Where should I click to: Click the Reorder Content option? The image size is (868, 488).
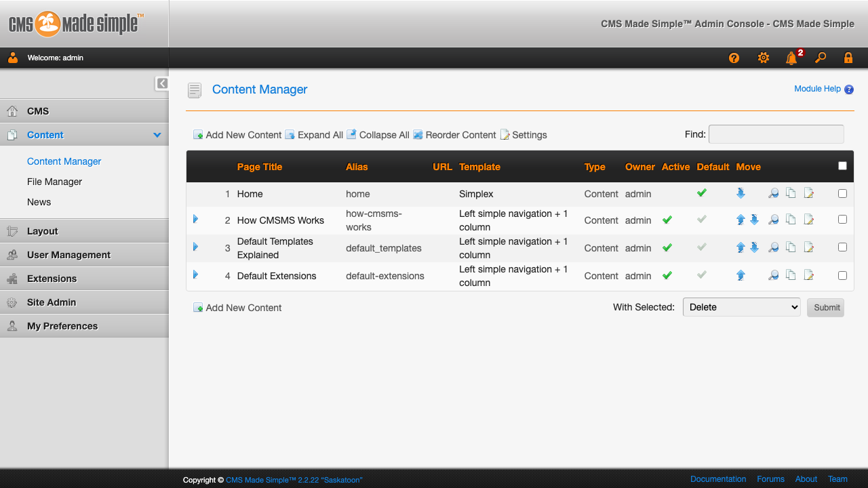click(x=454, y=135)
